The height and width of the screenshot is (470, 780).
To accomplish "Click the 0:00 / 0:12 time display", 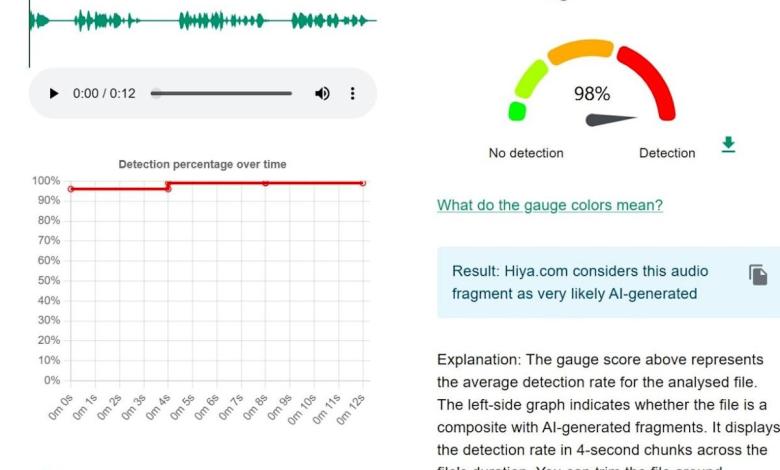I will 104,94.
